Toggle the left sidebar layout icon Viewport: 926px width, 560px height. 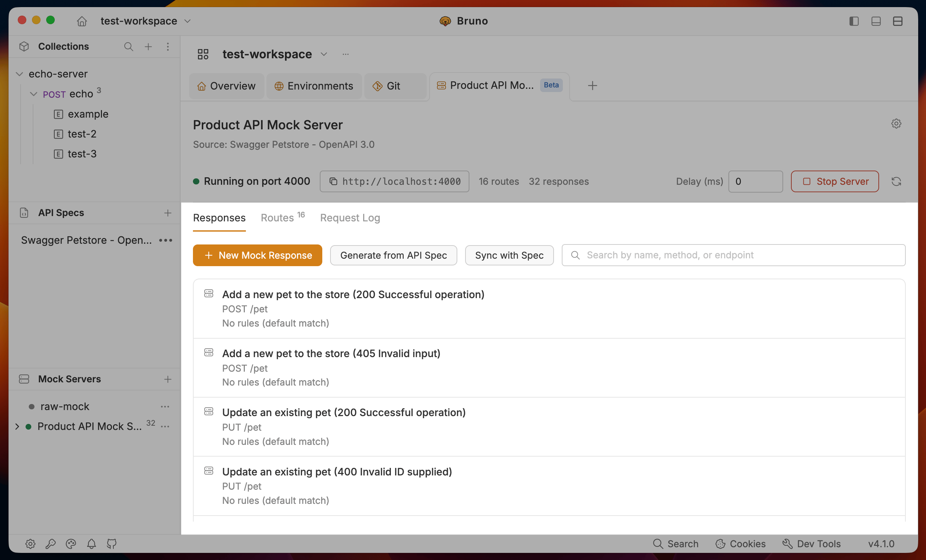[854, 21]
